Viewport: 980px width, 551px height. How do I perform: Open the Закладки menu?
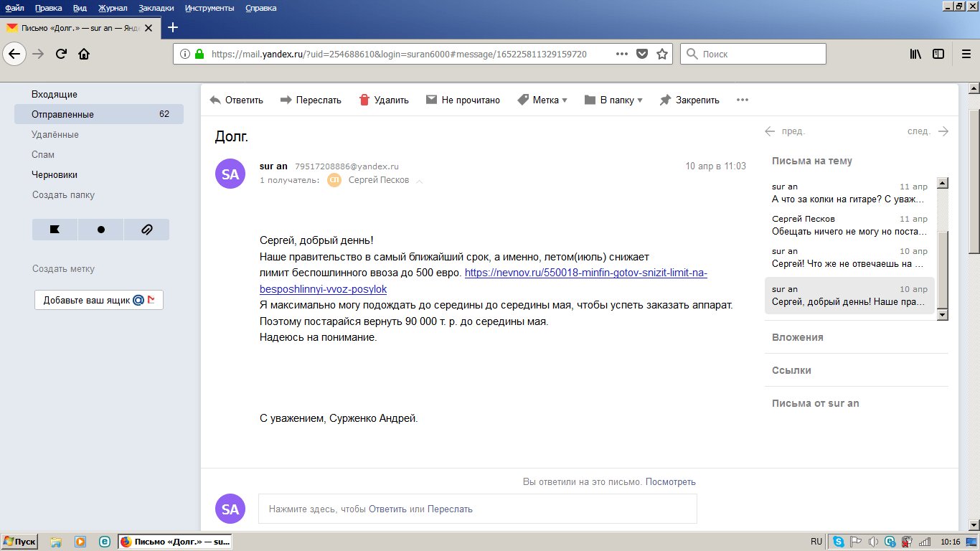156,8
